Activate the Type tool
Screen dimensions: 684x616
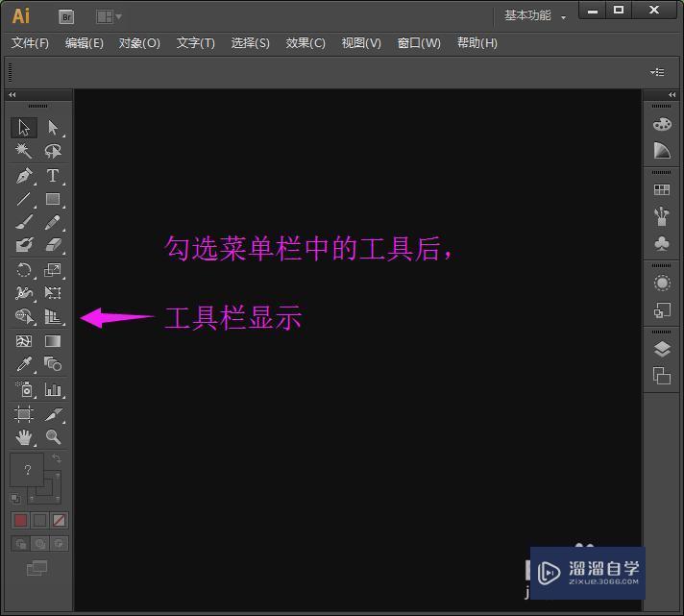[53, 175]
